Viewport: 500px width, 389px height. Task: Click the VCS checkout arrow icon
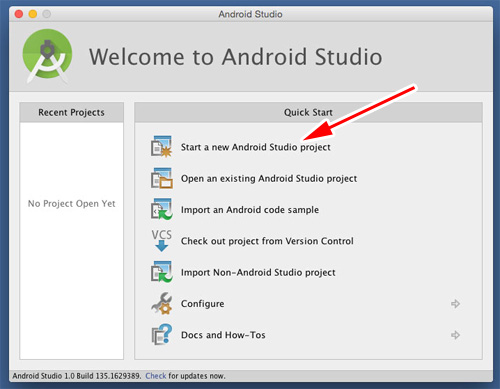[x=162, y=240]
